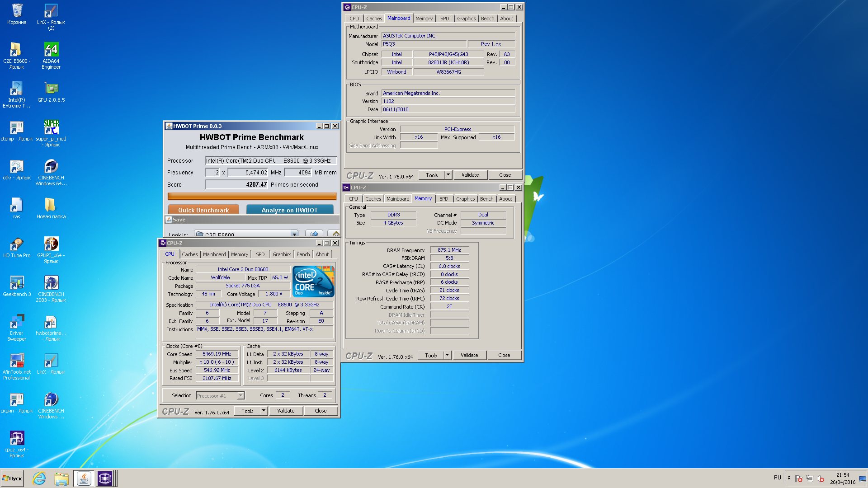Click the Intel Core 2 Duo logo
Screen dimensions: 868x488
point(314,282)
